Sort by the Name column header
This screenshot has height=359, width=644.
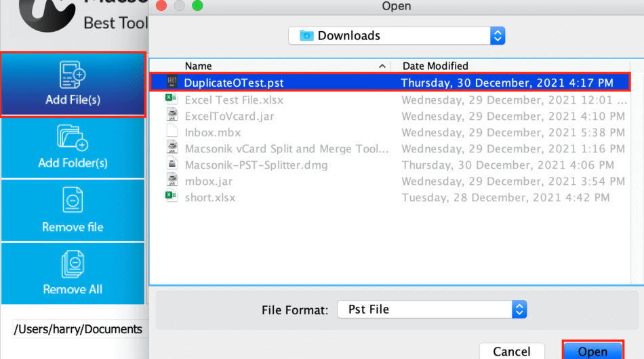coord(199,66)
